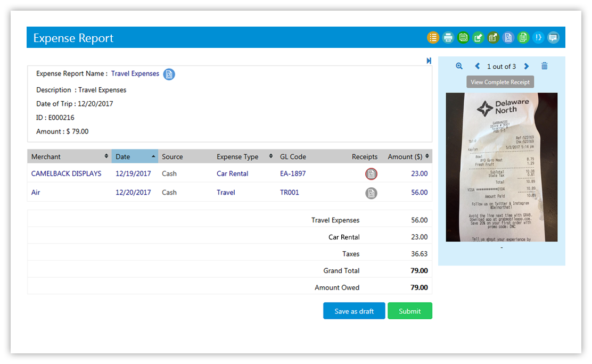Screen dimensions: 592x364
Task: Click the comments speech bubble icon
Action: 553,38
